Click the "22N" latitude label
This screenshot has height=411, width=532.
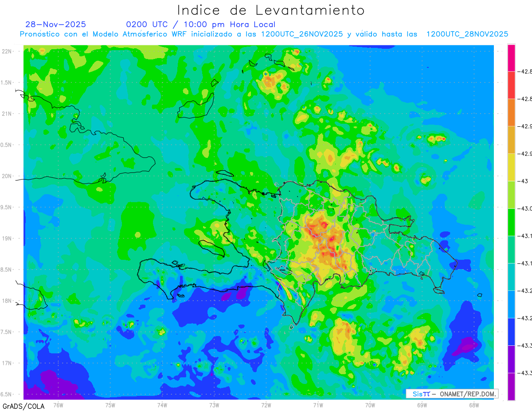click(7, 51)
